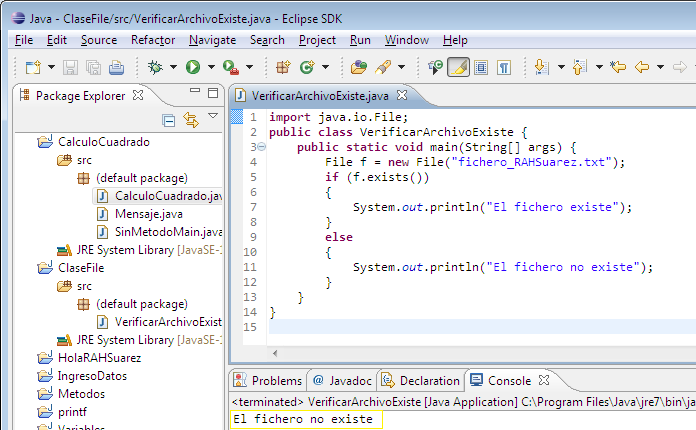Open the Navigate menu
This screenshot has width=696, height=430.
tap(213, 40)
